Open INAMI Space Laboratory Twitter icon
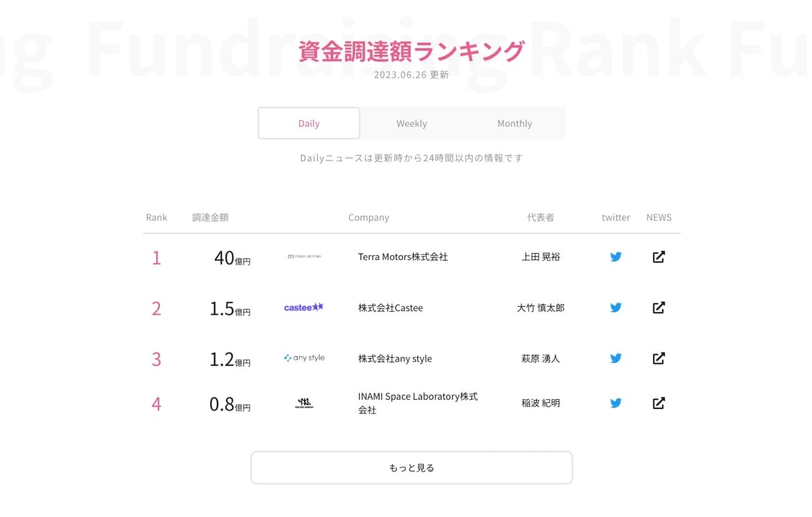 pos(616,403)
